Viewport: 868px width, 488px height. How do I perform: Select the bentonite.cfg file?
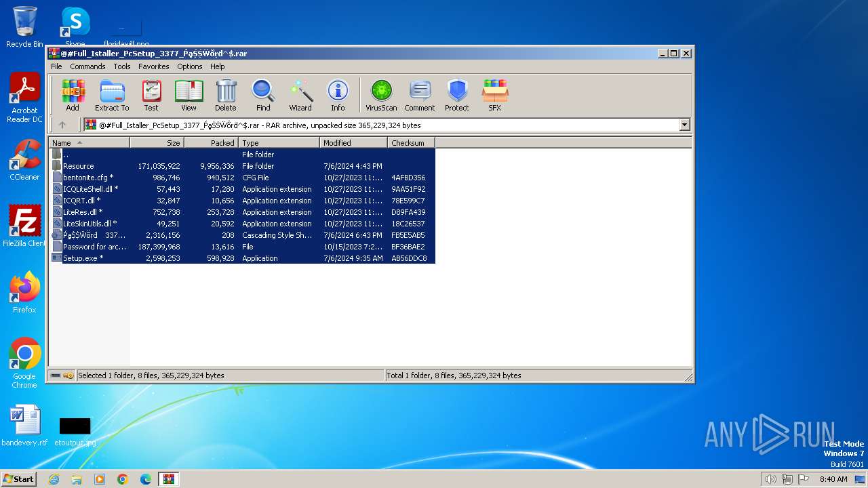pyautogui.click(x=243, y=178)
